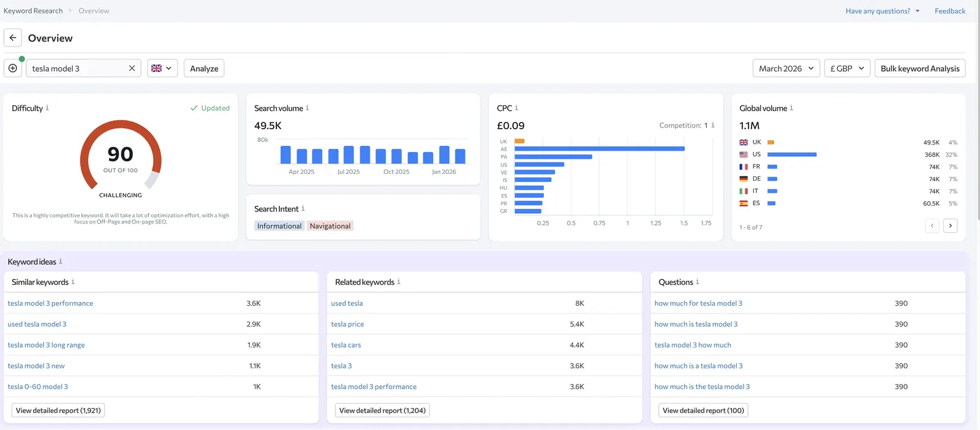980x430 pixels.
Task: Open 'tesla 3' related keyword
Action: point(341,366)
